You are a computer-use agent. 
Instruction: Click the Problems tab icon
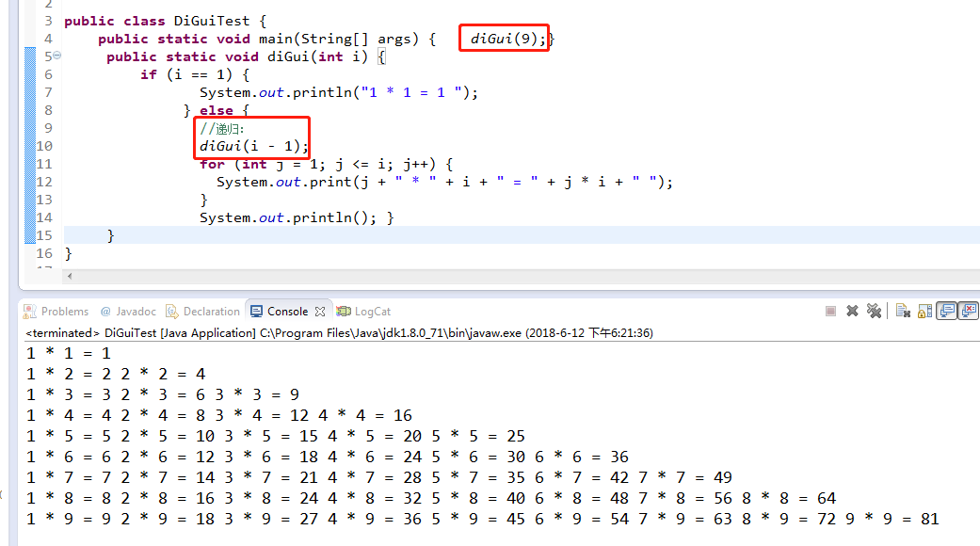pos(29,311)
